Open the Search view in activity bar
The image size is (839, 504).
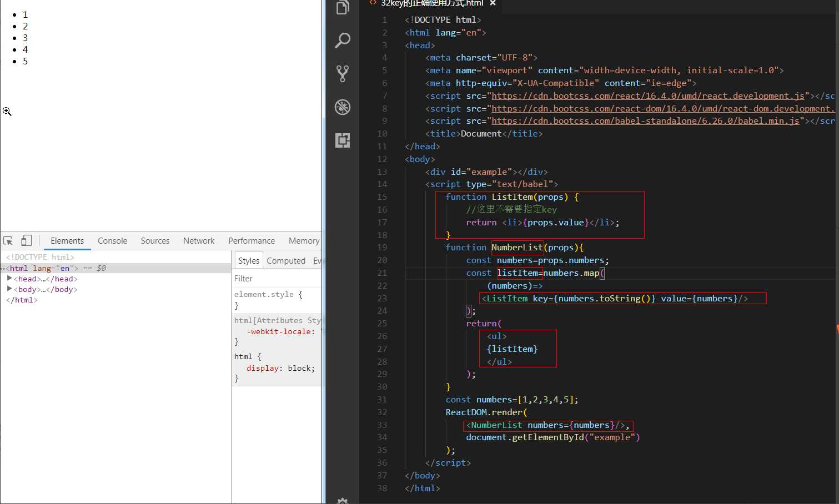pyautogui.click(x=343, y=40)
